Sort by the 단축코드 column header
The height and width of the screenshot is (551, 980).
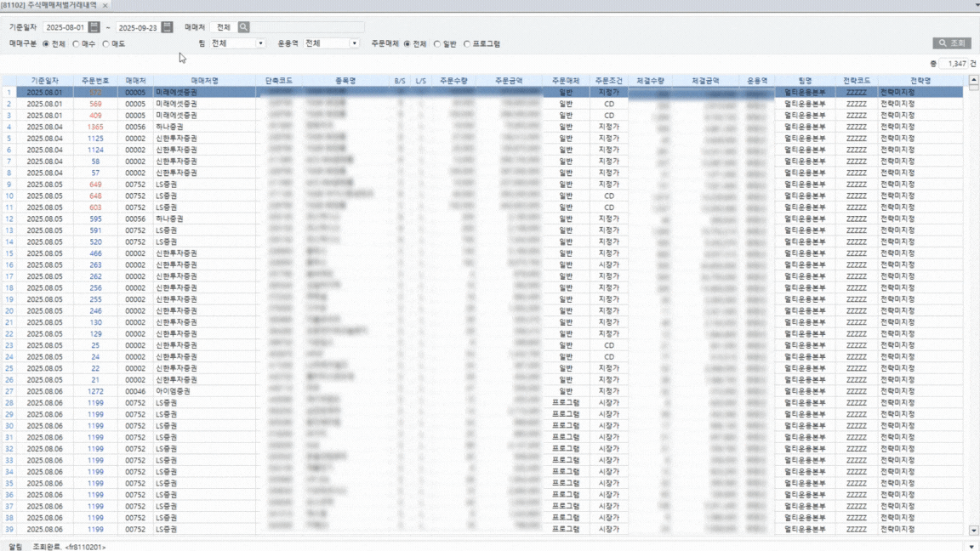(279, 81)
